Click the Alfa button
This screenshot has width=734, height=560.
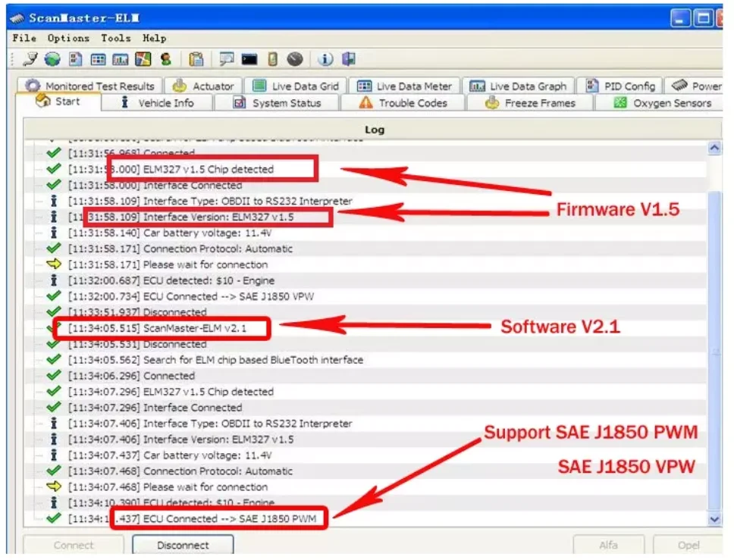pos(608,545)
